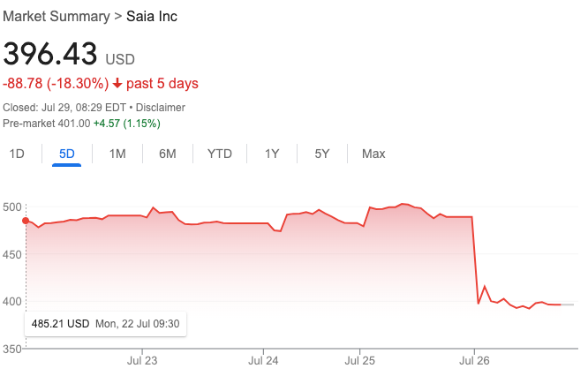Click the 485.21 USD chart tooltip

point(105,324)
